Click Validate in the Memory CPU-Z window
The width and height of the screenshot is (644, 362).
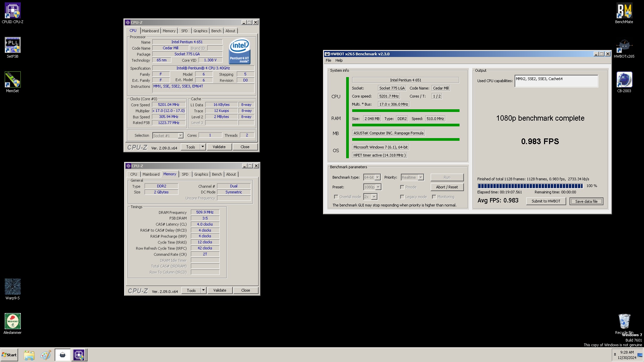pos(220,290)
